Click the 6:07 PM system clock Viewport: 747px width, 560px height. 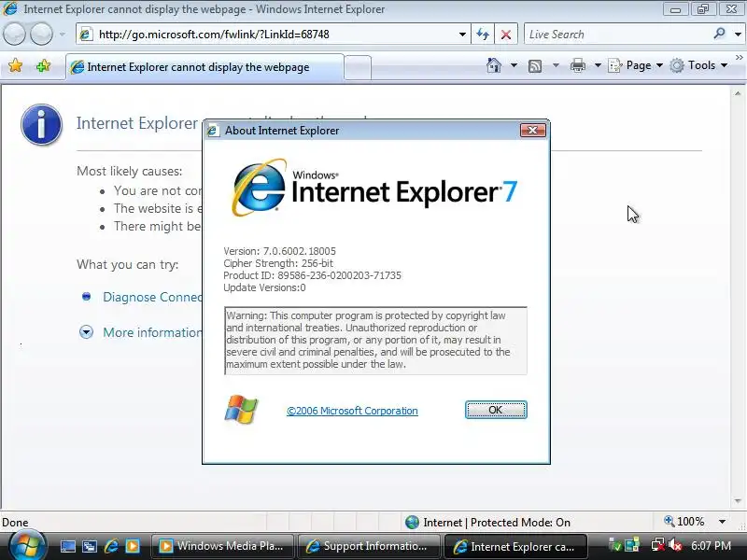pos(712,545)
